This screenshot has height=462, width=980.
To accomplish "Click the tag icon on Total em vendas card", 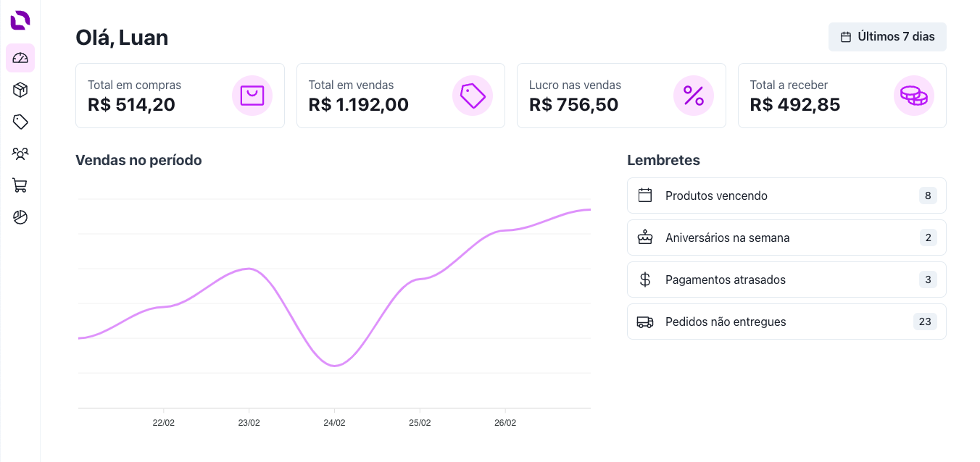I will [x=473, y=95].
